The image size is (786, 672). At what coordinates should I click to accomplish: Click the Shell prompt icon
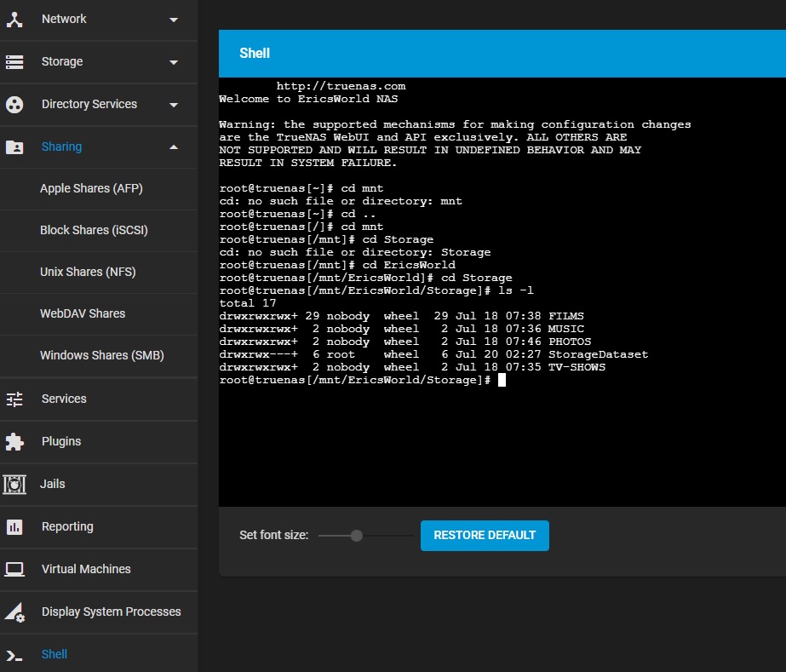[x=14, y=655]
